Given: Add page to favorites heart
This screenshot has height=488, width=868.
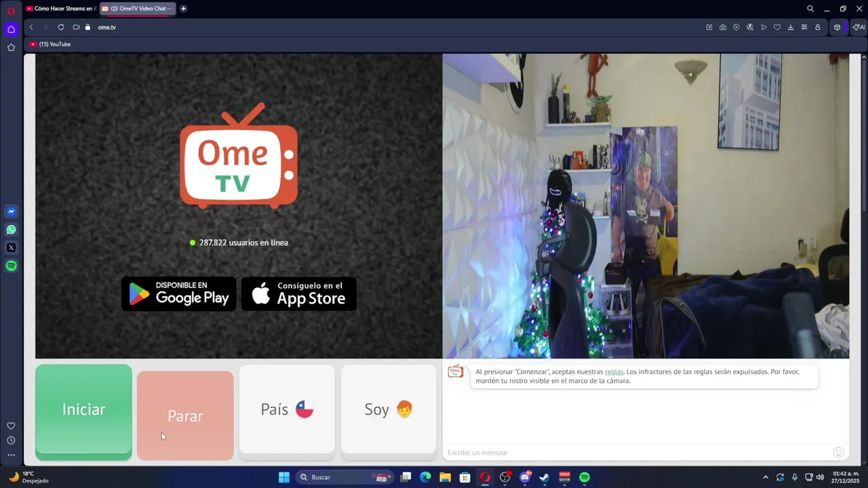Looking at the screenshot, I should [777, 27].
